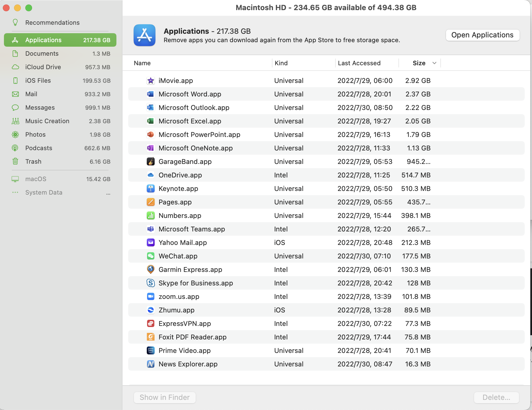
Task: Click the Pages app icon
Action: pos(151,202)
